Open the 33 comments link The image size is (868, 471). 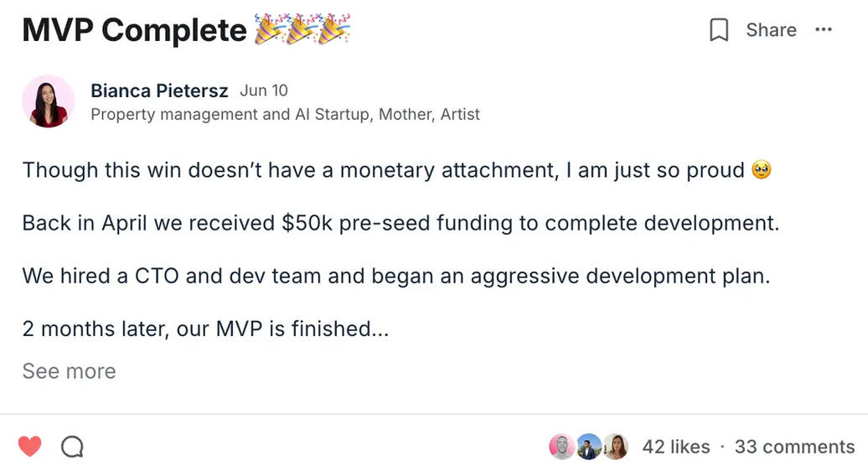pyautogui.click(x=794, y=447)
